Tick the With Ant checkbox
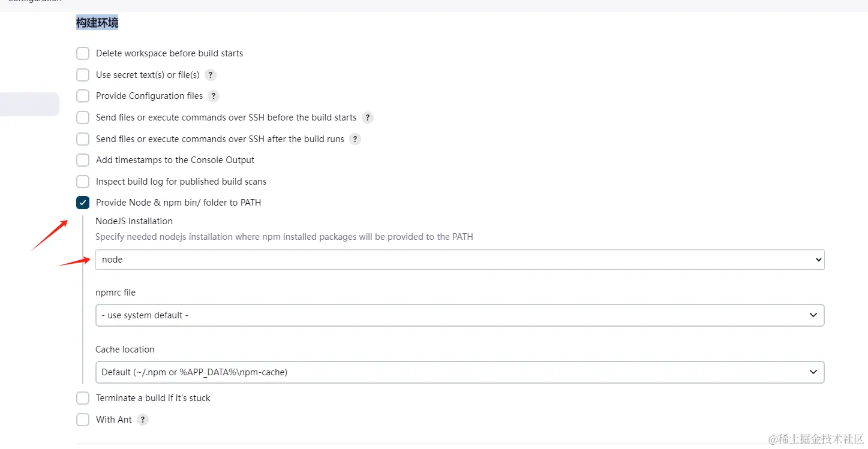 [83, 420]
